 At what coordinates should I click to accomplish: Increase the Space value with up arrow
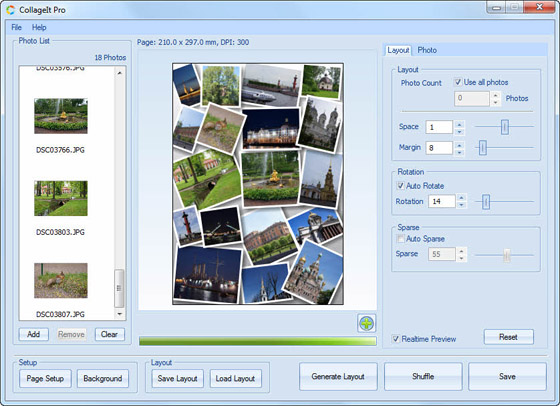click(x=460, y=124)
